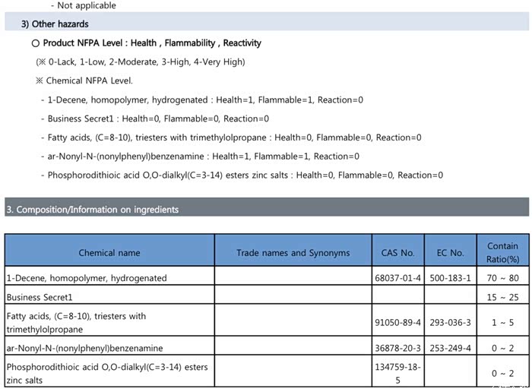Image resolution: width=532 pixels, height=392 pixels.
Task: Click the 'EC No.' column header
Action: 451,253
